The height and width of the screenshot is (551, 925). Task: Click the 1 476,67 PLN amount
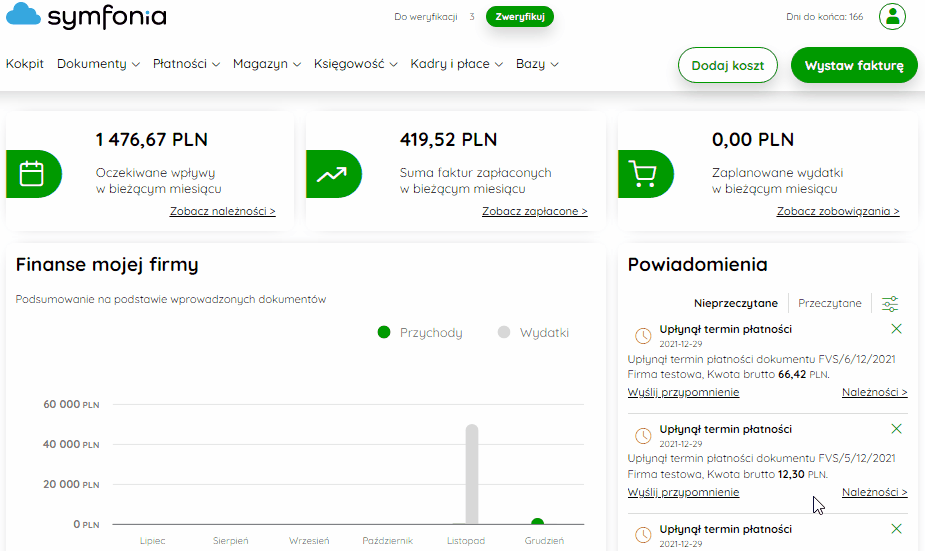(x=152, y=140)
